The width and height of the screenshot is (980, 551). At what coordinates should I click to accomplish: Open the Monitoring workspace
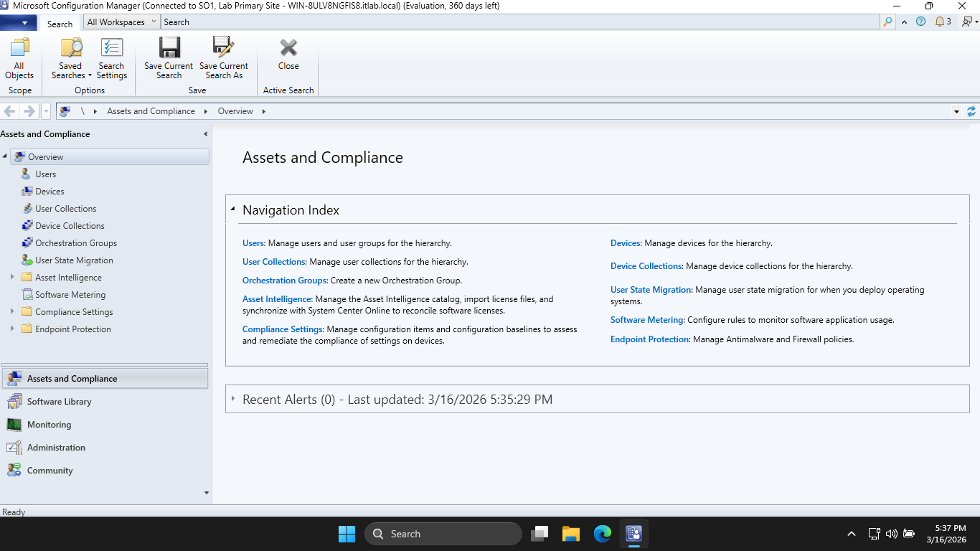tap(49, 425)
